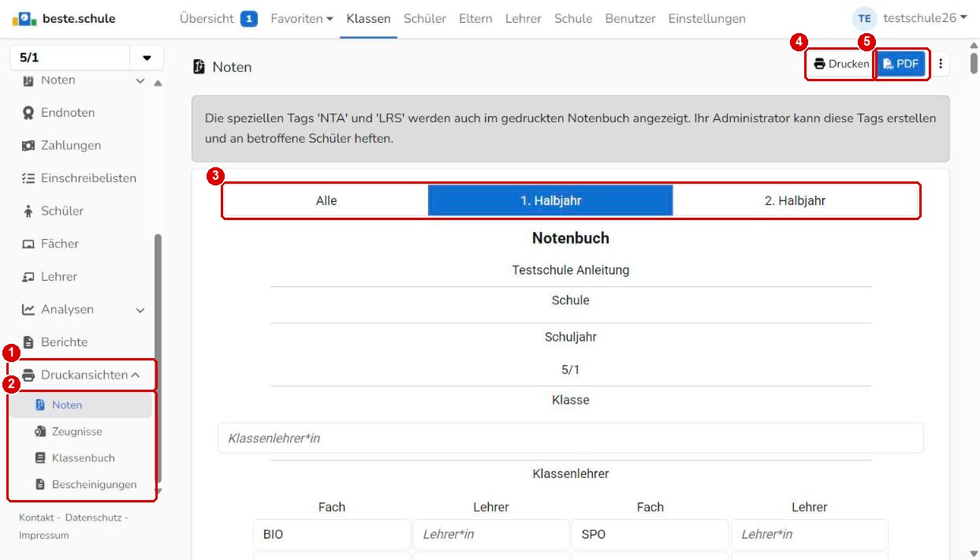The width and height of the screenshot is (980, 560).
Task: Click the Lehrer*in field next to SPO
Action: point(809,534)
